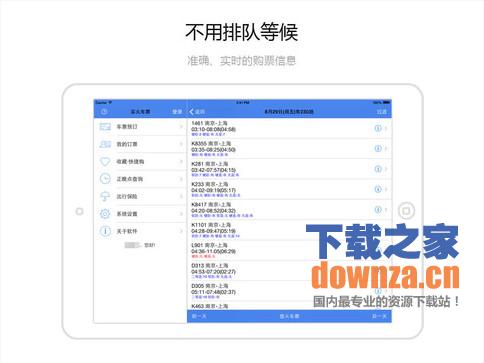Expand chevron on ticket booking row
Screen dimensions: 484x363
(x=181, y=127)
